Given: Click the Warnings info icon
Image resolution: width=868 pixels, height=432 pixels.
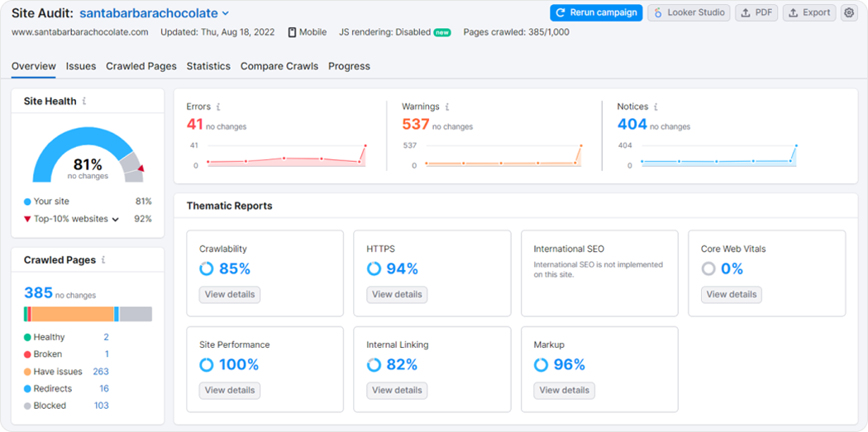Looking at the screenshot, I should (447, 107).
